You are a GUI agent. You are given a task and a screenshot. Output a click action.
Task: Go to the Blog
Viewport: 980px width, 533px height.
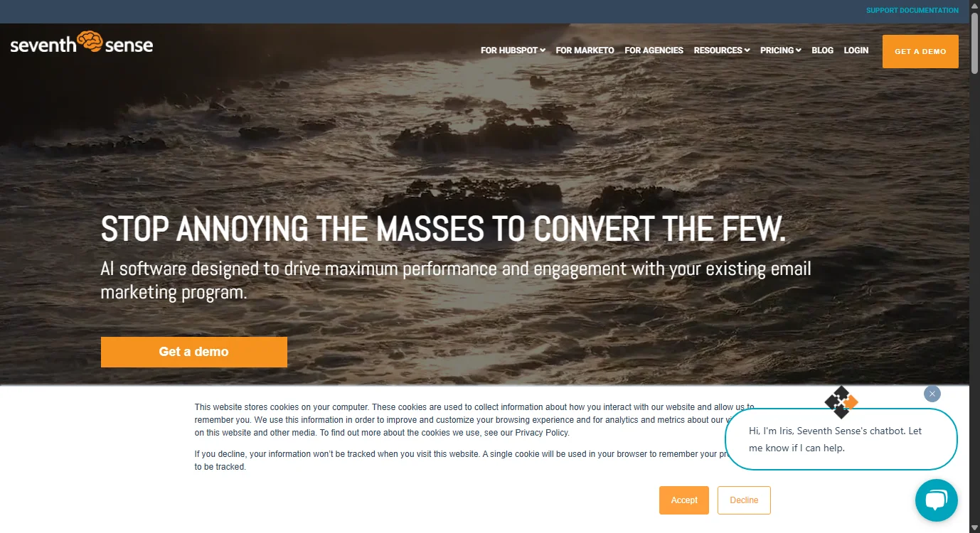[x=822, y=50]
